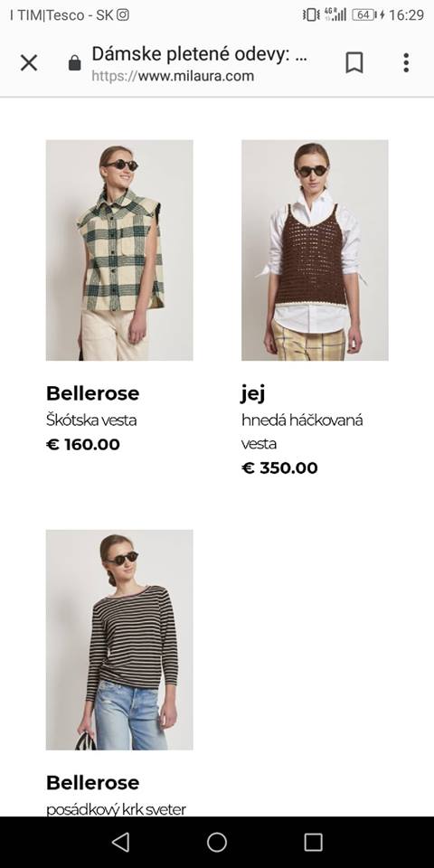Open the striped sweater product photo
Viewport: 434px width, 868px height.
click(x=119, y=640)
